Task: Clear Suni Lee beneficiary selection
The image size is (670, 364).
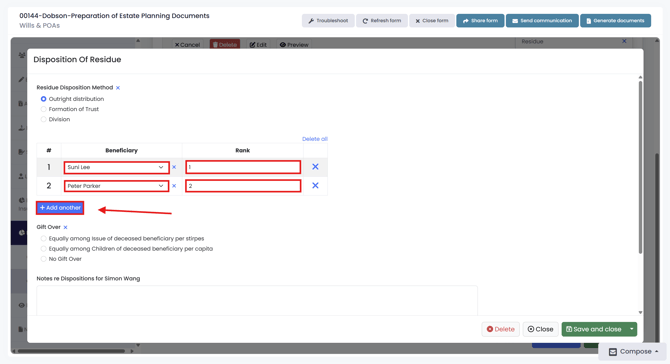Action: click(x=174, y=167)
